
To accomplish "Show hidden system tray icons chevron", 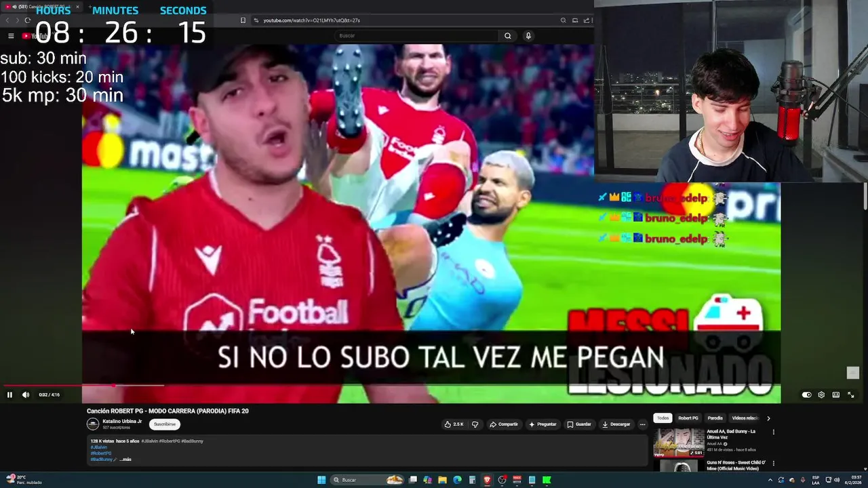I will click(x=770, y=480).
